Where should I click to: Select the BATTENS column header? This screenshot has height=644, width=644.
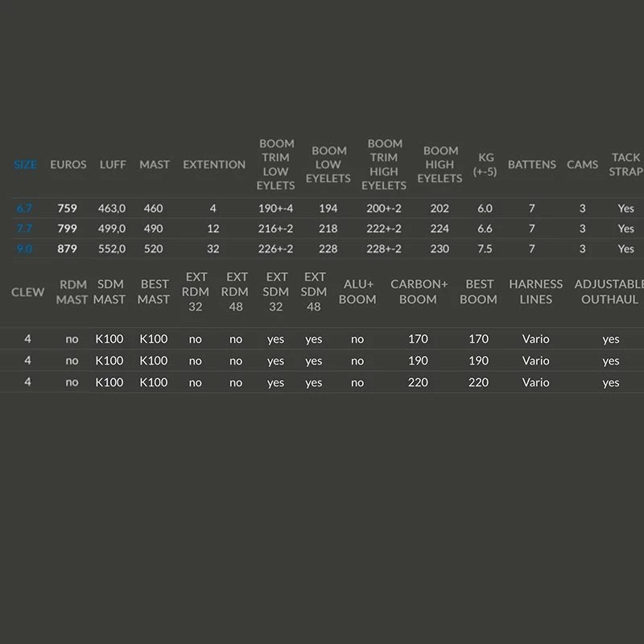click(x=532, y=164)
